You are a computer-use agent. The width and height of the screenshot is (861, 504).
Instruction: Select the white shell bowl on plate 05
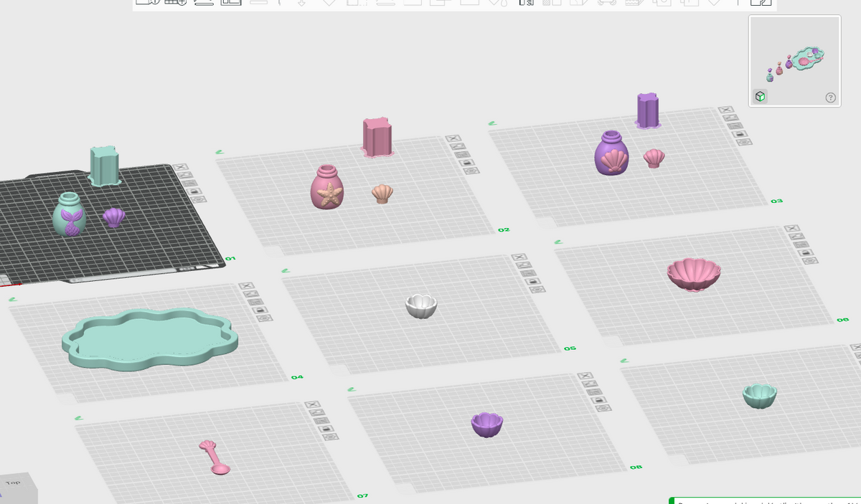tap(421, 306)
